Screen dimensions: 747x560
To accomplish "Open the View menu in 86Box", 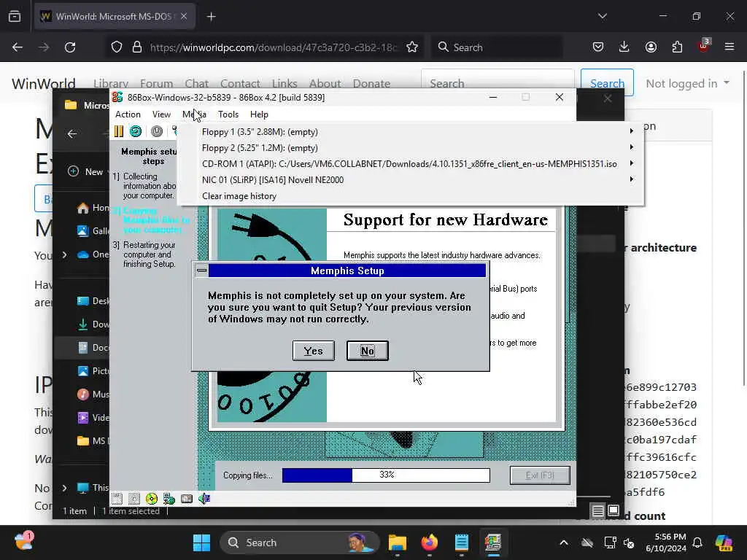I will point(161,114).
